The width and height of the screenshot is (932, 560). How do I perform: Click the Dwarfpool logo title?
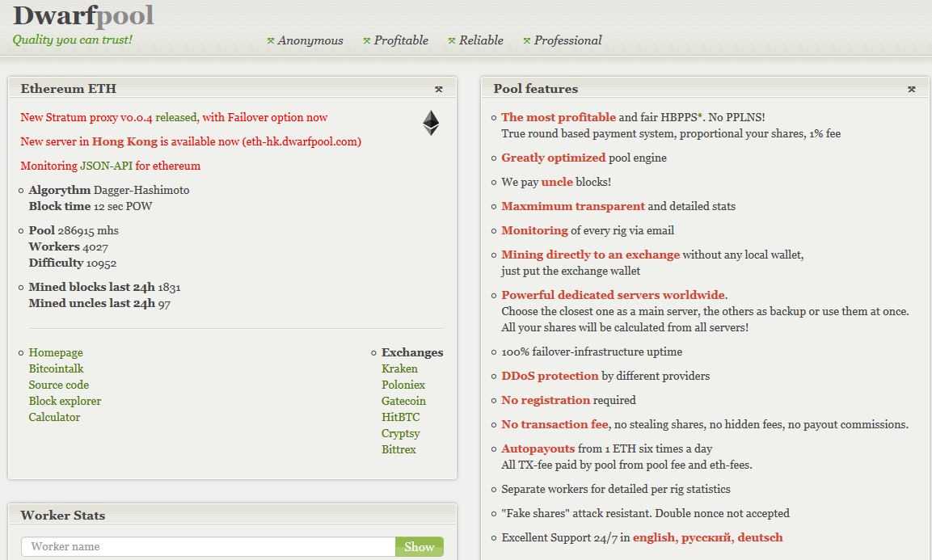point(84,15)
